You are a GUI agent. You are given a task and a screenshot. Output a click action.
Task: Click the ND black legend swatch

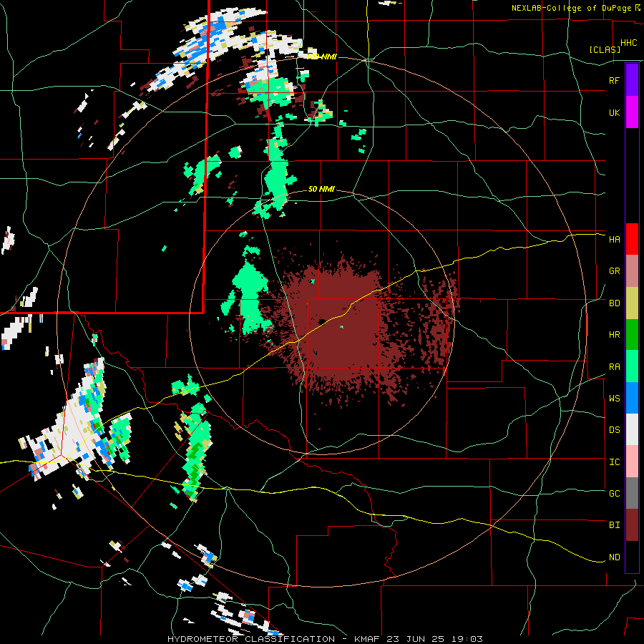click(x=632, y=557)
